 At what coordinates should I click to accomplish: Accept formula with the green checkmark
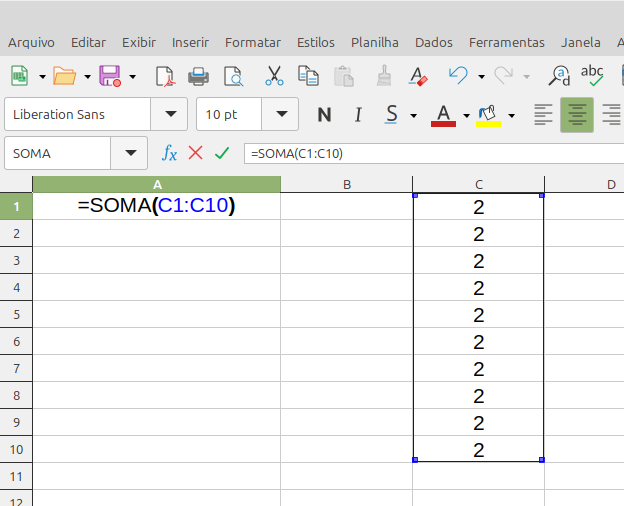tap(221, 153)
